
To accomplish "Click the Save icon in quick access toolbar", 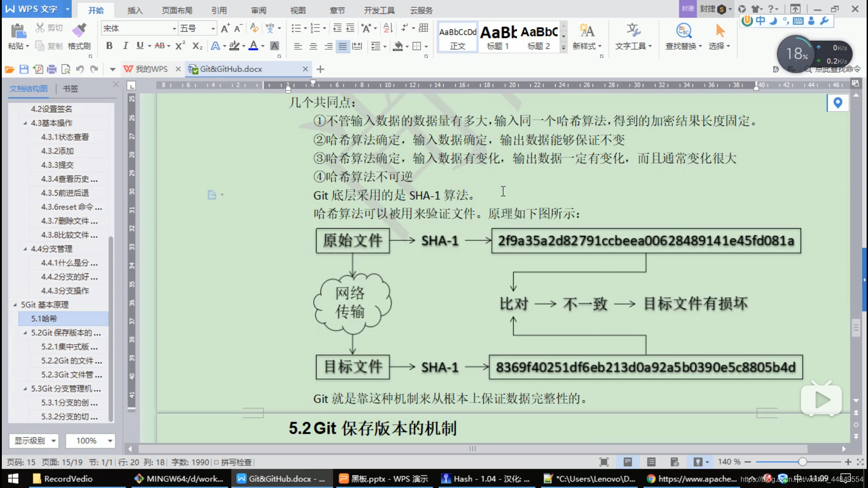I will pyautogui.click(x=24, y=69).
